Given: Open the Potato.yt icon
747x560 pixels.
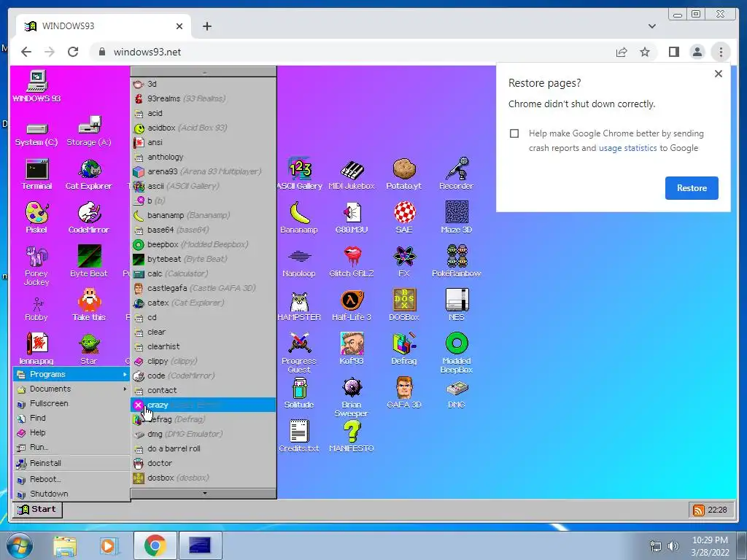Looking at the screenshot, I should [x=404, y=174].
